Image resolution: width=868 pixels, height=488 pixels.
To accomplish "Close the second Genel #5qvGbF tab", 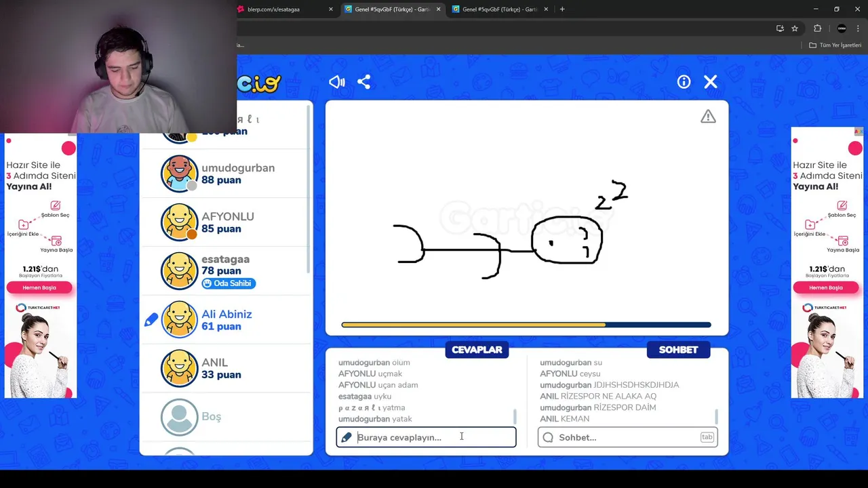I will (546, 9).
